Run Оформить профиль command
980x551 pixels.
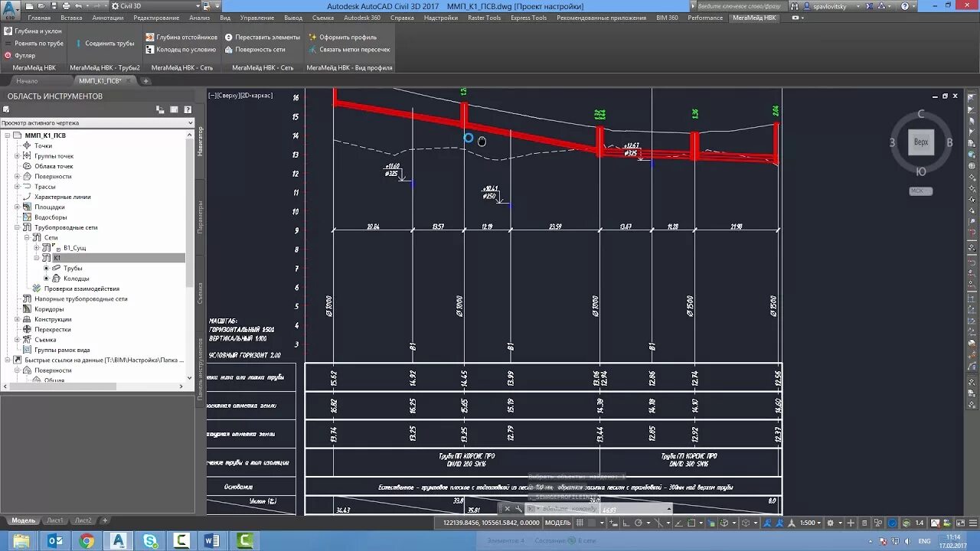click(342, 37)
